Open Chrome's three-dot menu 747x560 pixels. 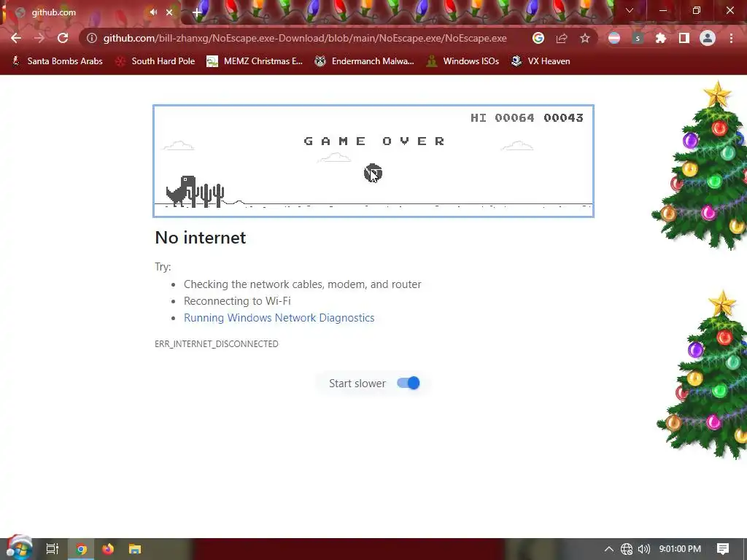731,38
